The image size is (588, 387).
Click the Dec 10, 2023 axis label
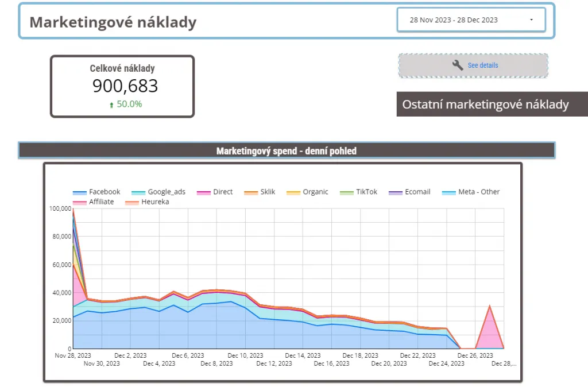(x=245, y=355)
